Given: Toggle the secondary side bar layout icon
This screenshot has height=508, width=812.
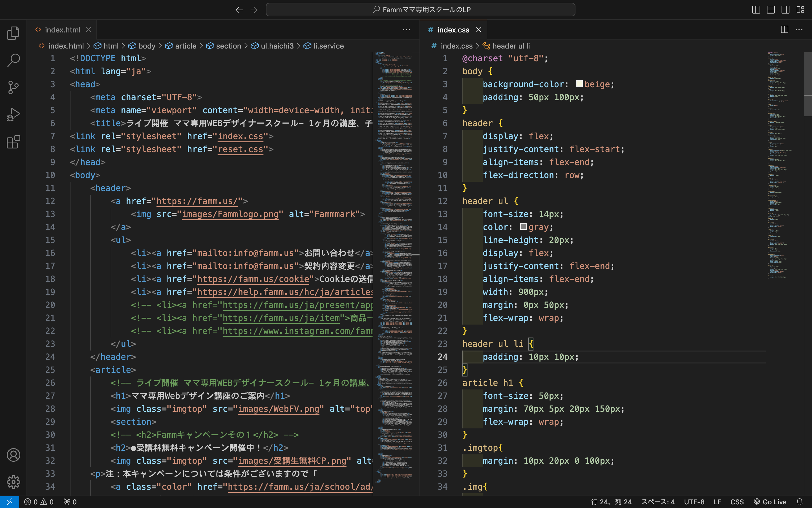Looking at the screenshot, I should click(785, 10).
